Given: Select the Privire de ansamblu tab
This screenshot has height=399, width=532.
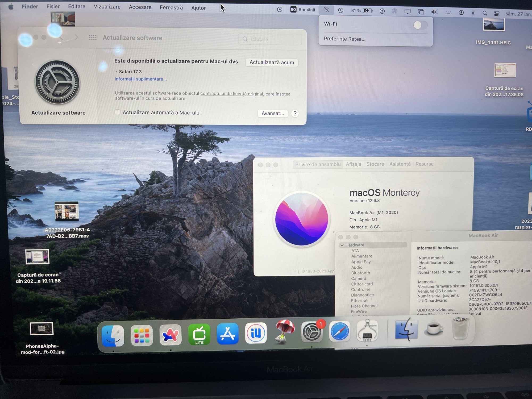Looking at the screenshot, I should (318, 164).
